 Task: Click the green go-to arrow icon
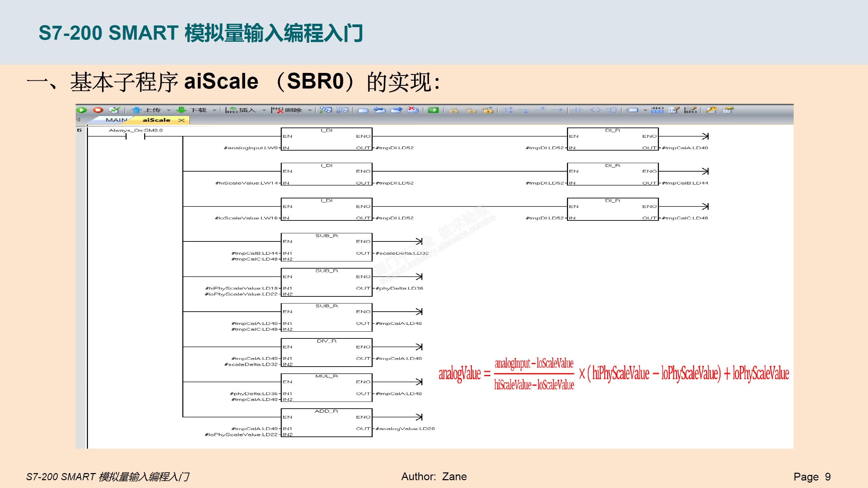tap(433, 110)
